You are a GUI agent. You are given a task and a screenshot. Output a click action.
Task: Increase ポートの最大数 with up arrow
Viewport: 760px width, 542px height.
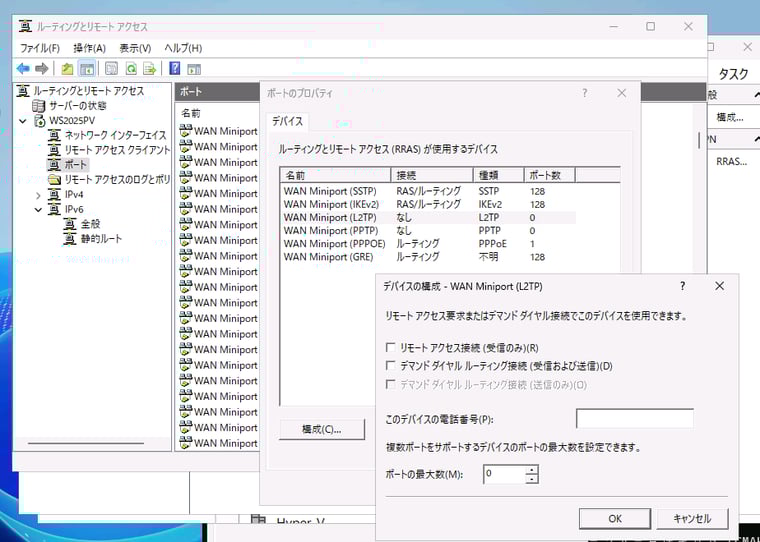point(532,470)
